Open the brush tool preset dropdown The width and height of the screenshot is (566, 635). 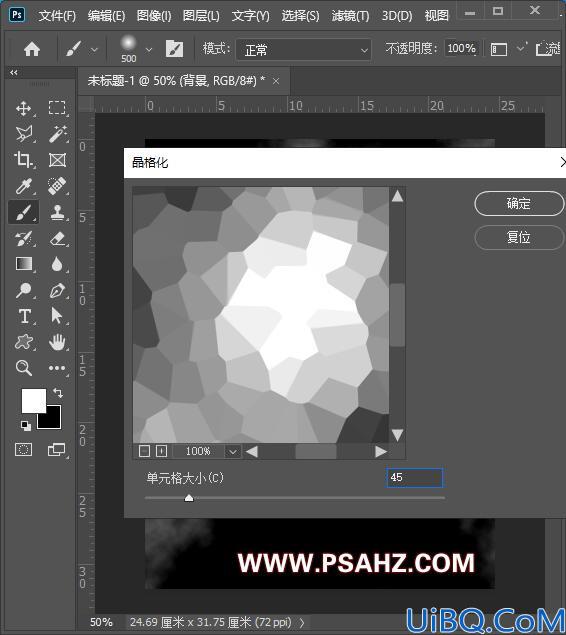pyautogui.click(x=94, y=50)
